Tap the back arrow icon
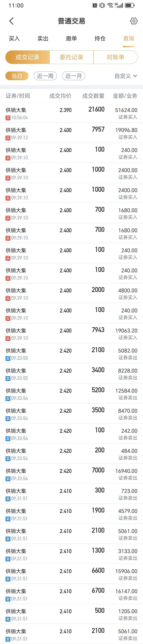Viewport: 143px width, 644px height. 11,21
